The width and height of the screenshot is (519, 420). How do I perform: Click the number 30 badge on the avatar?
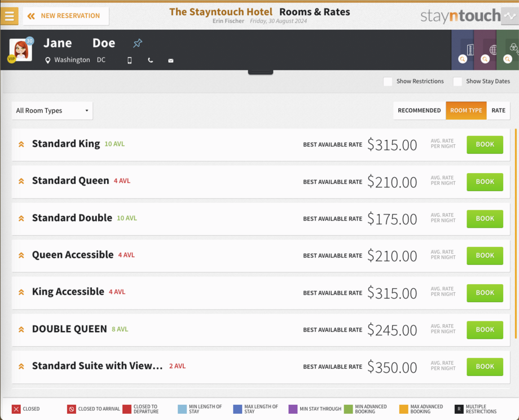(30, 41)
